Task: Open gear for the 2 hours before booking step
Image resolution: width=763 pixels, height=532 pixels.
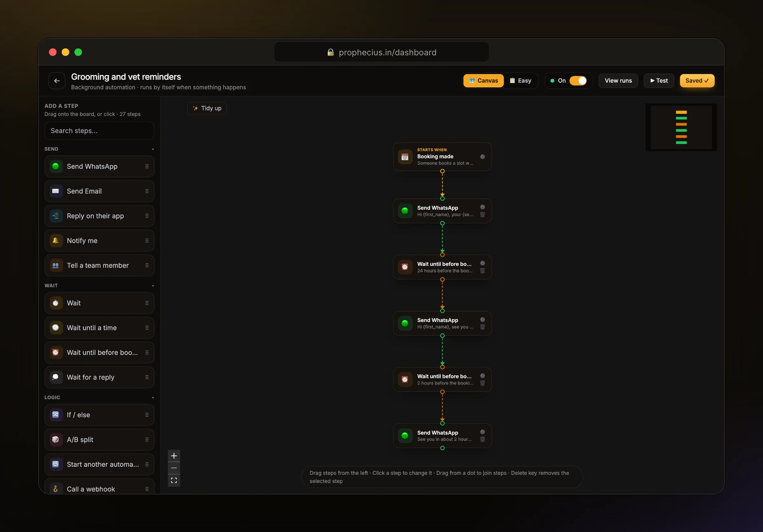Action: (483, 376)
